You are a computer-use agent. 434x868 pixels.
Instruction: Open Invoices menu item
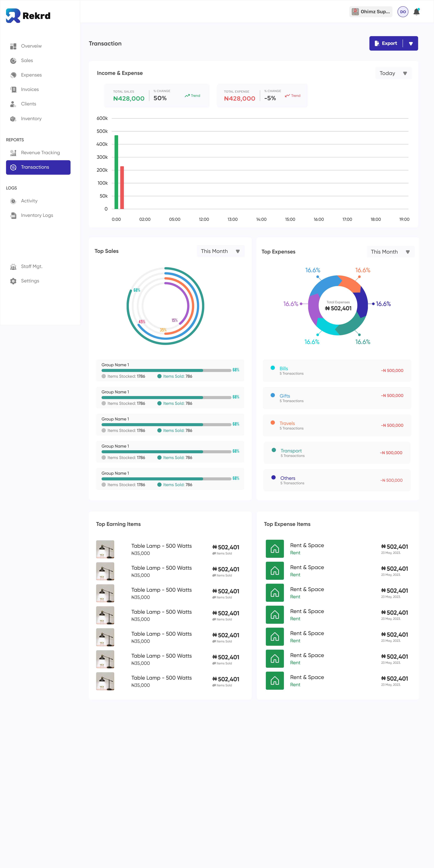click(x=30, y=90)
